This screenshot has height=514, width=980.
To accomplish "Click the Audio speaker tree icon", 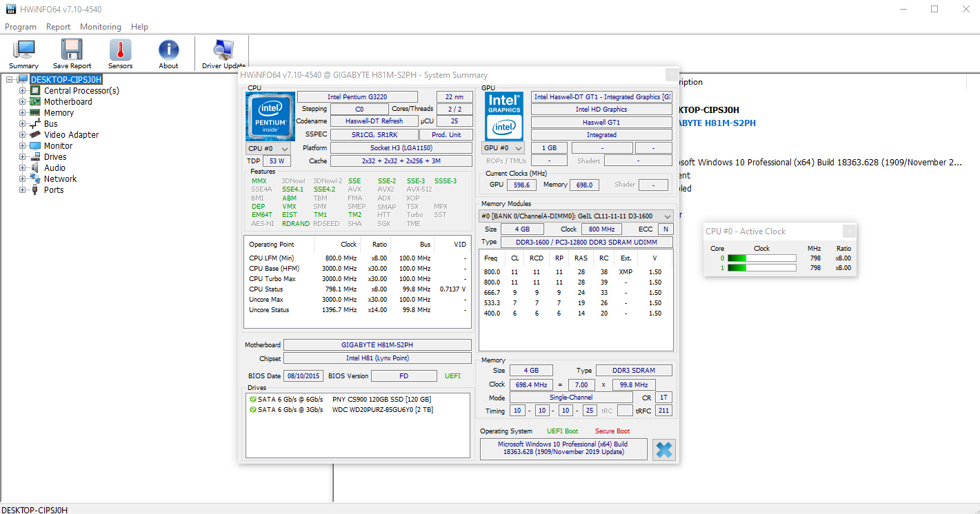I will [x=35, y=167].
